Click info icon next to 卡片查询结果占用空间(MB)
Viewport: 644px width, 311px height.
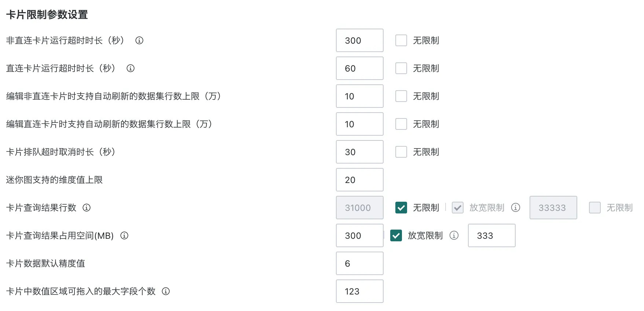point(124,235)
